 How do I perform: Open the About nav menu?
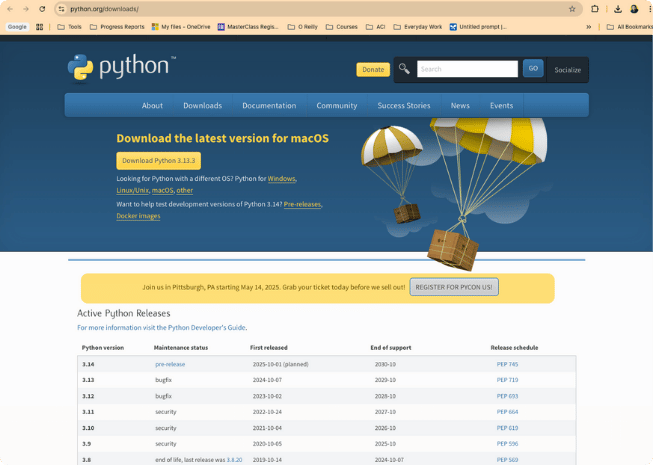click(x=152, y=105)
